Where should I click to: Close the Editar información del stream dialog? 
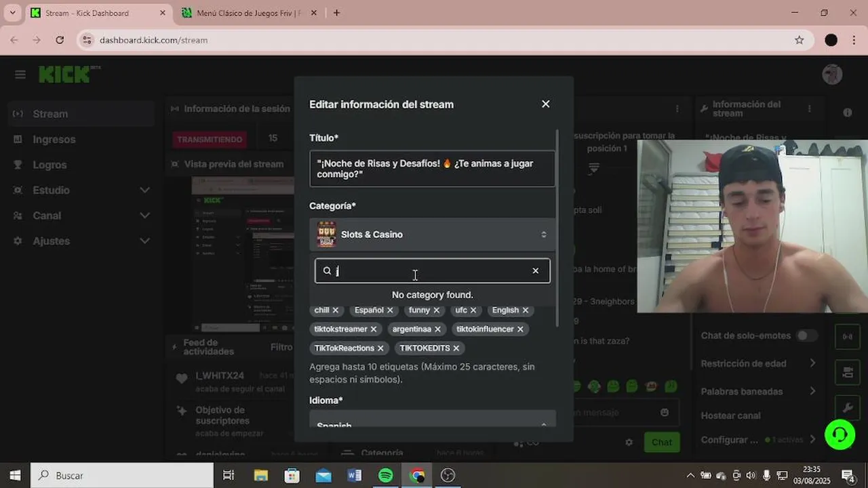click(546, 104)
